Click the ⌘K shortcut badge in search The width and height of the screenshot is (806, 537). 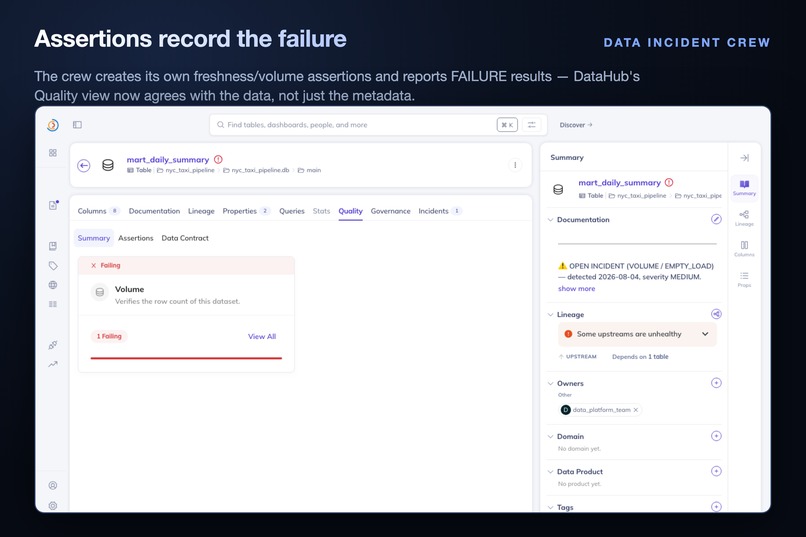[x=507, y=125]
